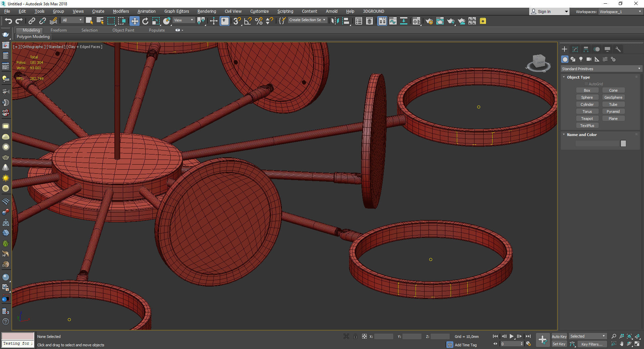Click the Play Animation button
644x349 pixels.
coord(511,336)
